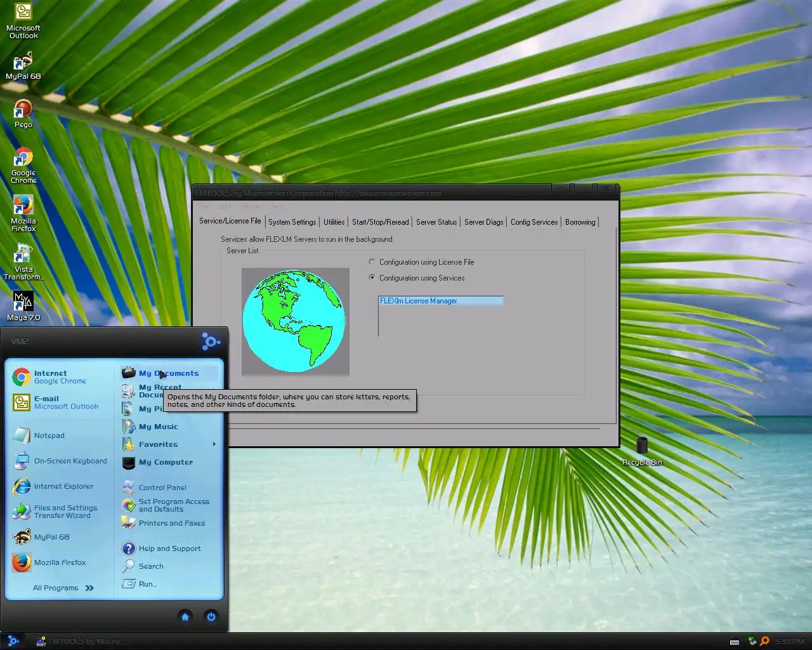Click the Start orb on taskbar
This screenshot has width=812, height=650.
[13, 641]
